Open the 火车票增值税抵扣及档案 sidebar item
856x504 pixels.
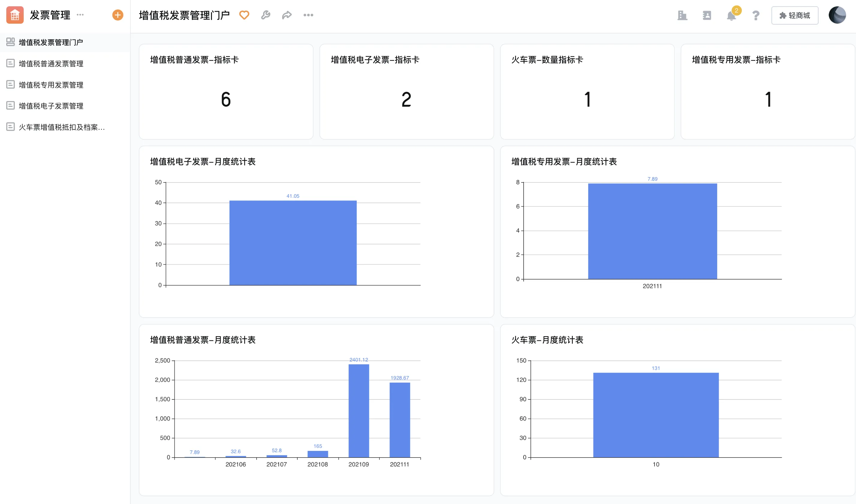[61, 127]
